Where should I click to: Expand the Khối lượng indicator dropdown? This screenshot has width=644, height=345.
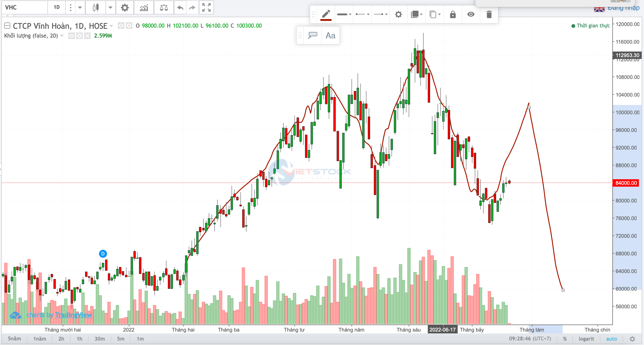click(x=62, y=36)
